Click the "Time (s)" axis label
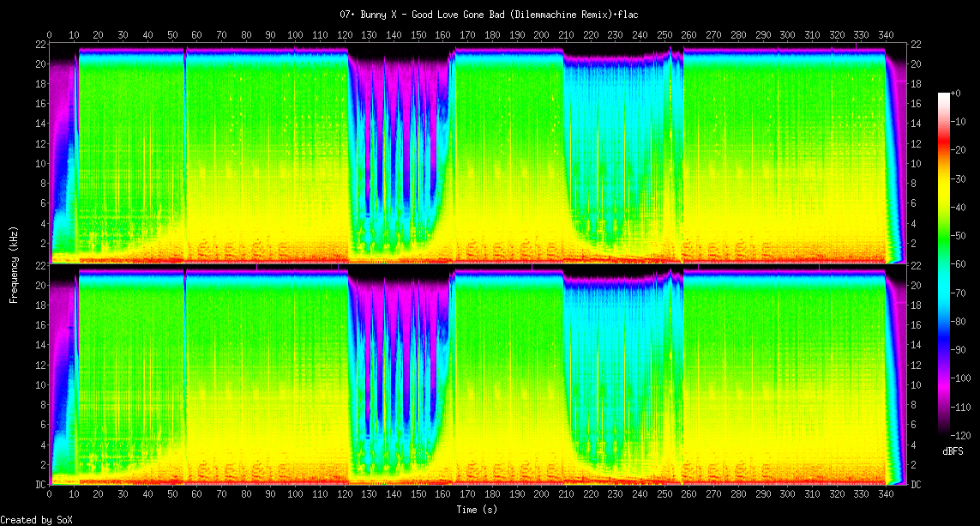980x526 pixels. click(x=476, y=510)
